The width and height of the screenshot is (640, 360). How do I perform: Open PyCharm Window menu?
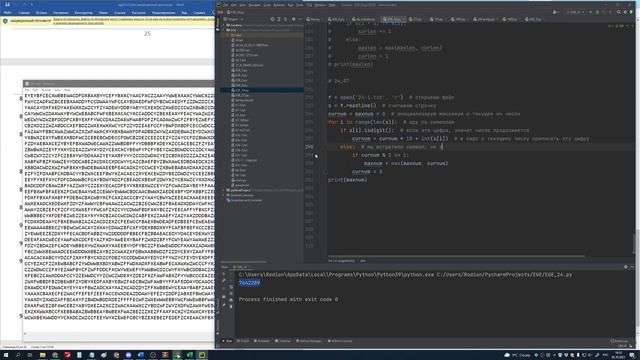(320, 5)
